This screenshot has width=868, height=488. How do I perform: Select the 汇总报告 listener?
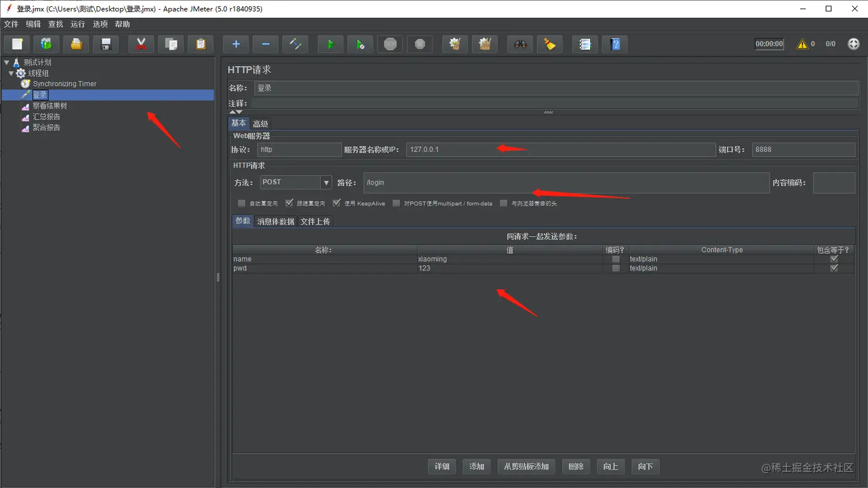coord(46,117)
